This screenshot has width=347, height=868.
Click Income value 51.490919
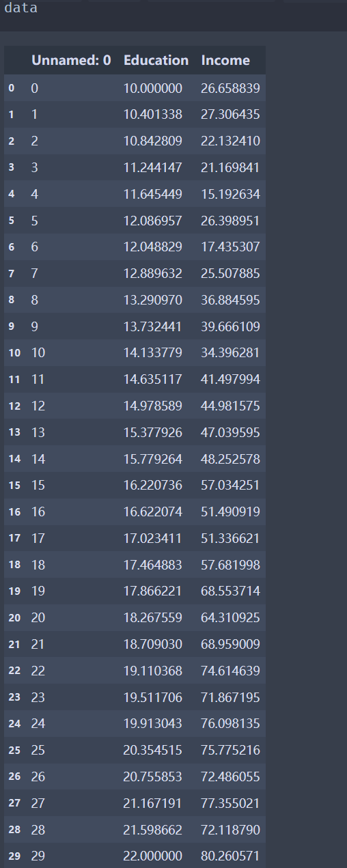point(230,512)
